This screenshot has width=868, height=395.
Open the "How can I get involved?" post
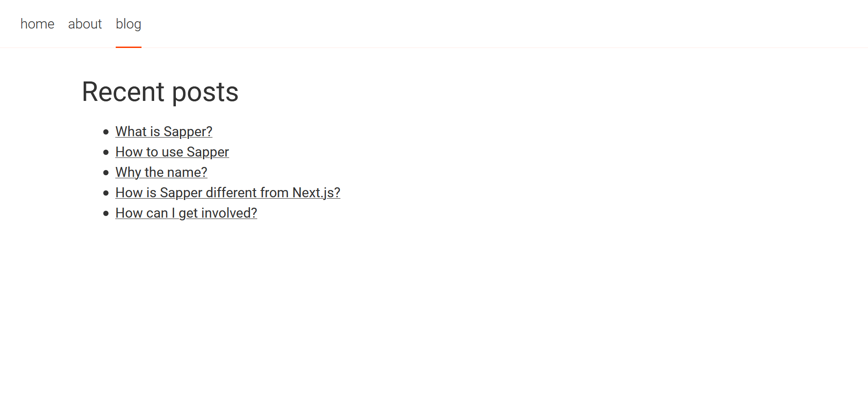click(x=186, y=213)
